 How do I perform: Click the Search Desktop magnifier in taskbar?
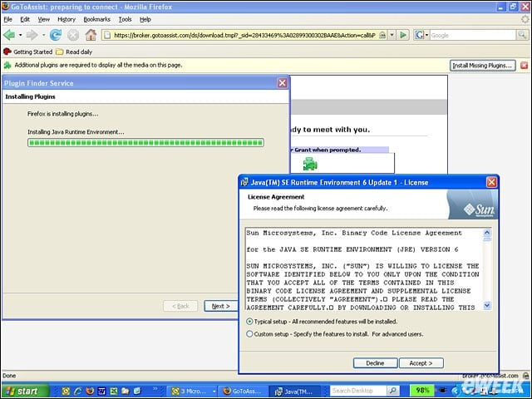[x=393, y=391]
